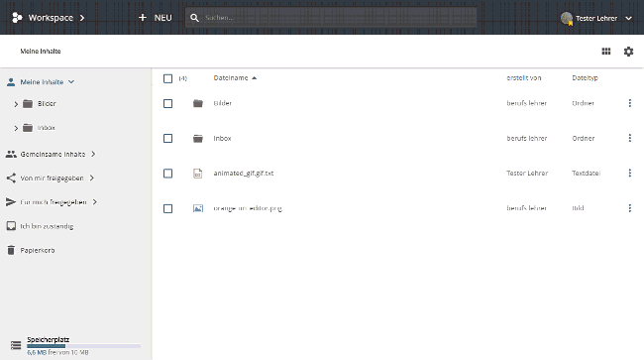Click the send icon for Für mich freigegeben

pos(11,201)
